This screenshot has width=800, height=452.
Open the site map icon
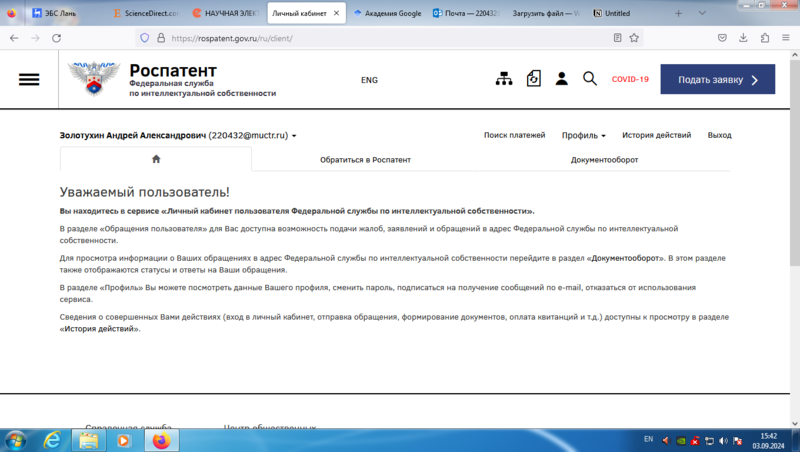(504, 79)
